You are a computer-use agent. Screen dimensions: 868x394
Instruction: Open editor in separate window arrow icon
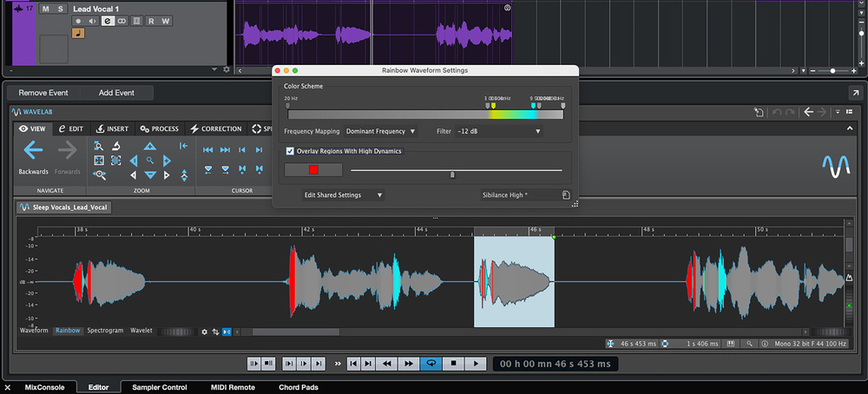855,93
